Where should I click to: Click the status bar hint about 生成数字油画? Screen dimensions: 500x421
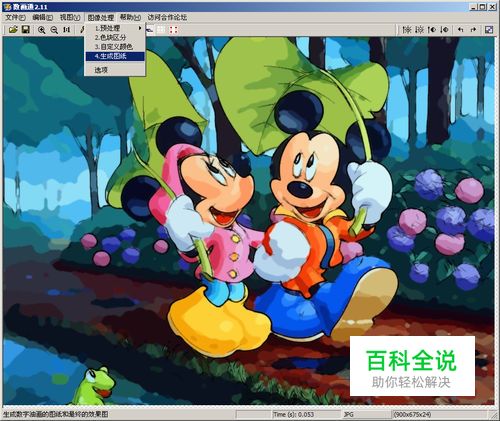55,414
